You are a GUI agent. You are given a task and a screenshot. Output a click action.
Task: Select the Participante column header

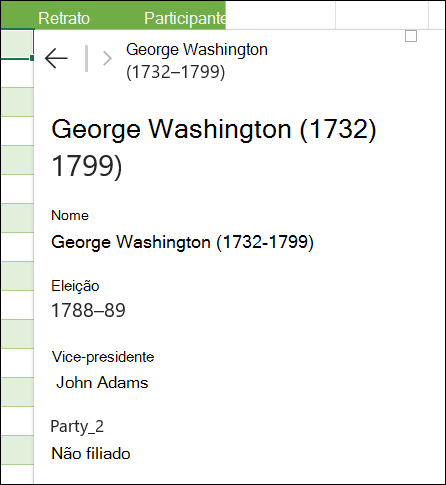185,18
